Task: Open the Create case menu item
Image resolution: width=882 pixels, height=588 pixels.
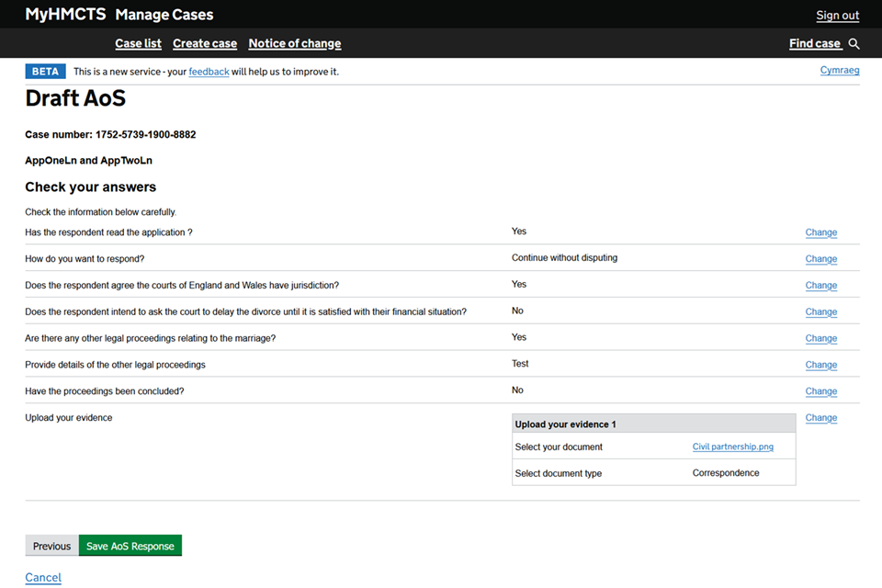Action: (x=205, y=43)
